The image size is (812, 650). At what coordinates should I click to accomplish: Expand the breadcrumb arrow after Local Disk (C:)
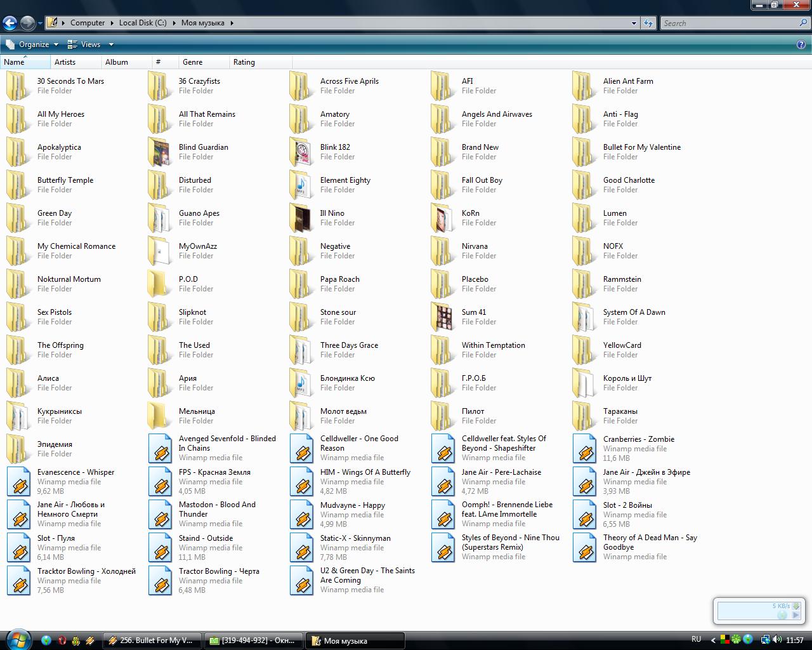174,23
